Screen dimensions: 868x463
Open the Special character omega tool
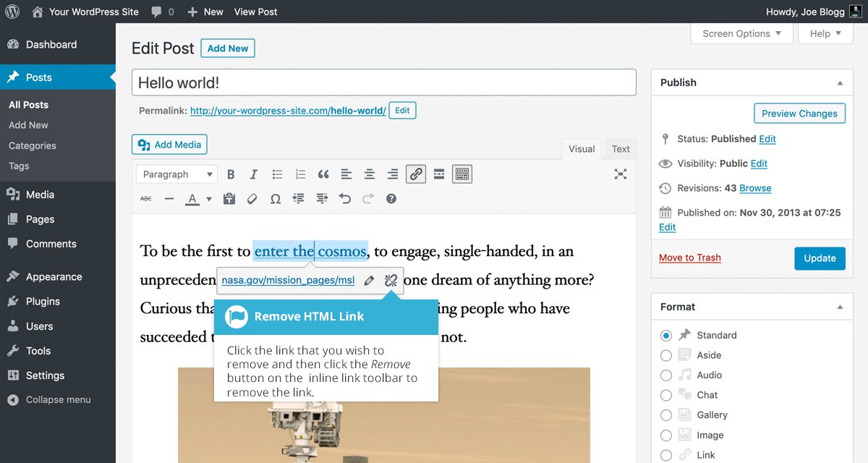tap(275, 199)
